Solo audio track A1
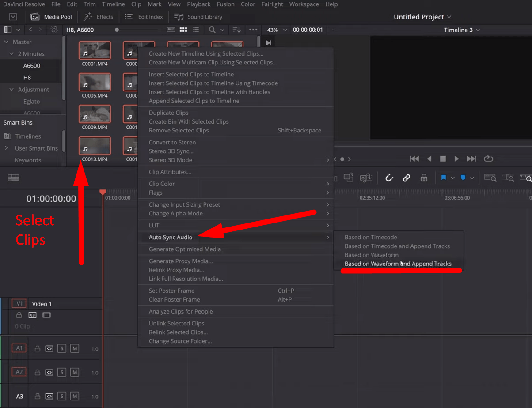The height and width of the screenshot is (408, 532). coord(62,348)
